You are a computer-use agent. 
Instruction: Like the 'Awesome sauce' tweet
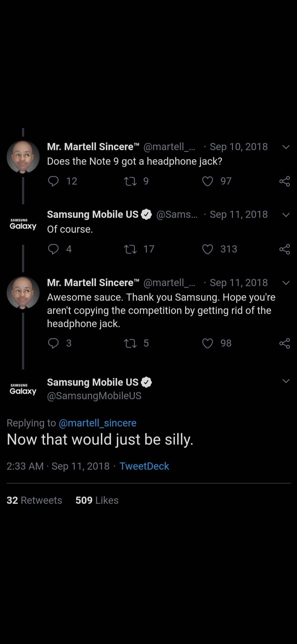[207, 343]
